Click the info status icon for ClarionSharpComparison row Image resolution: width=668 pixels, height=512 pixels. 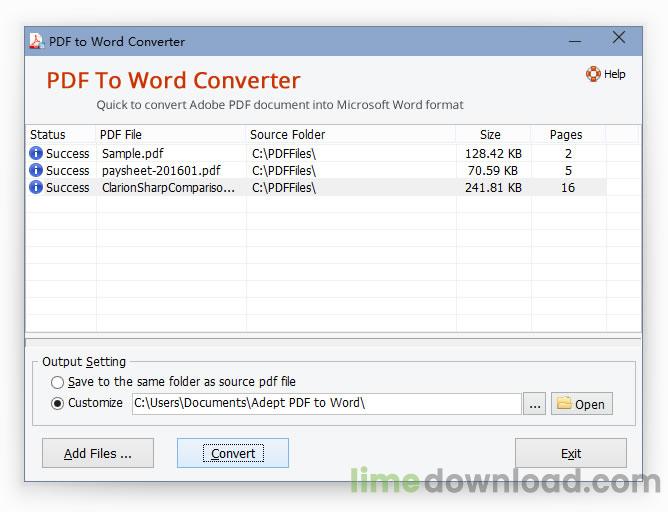(x=36, y=187)
